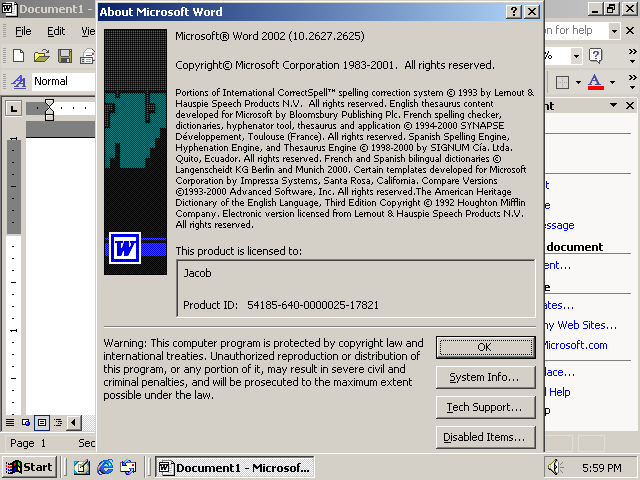Click the Style box showing Normal

[63, 82]
